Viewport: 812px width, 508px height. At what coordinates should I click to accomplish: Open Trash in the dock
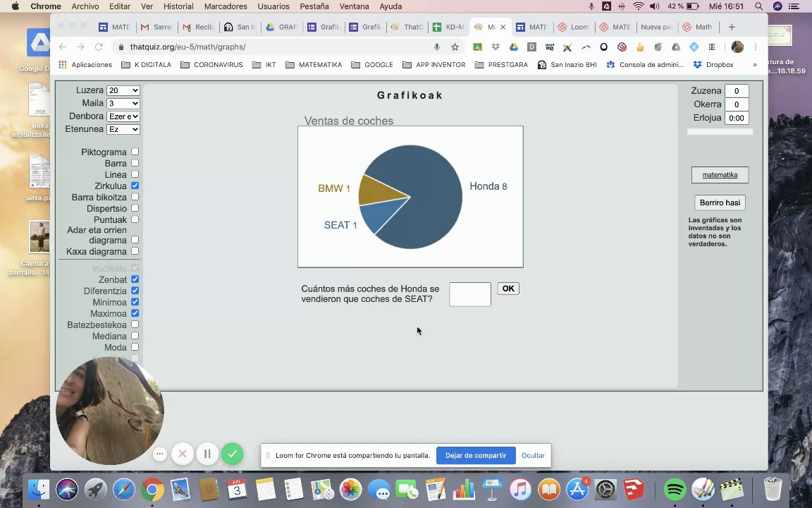pos(773,490)
